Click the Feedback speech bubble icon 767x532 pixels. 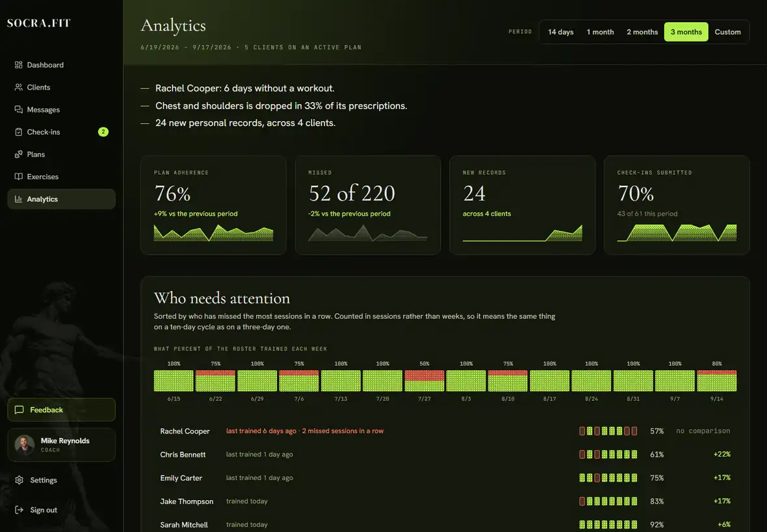click(x=19, y=410)
